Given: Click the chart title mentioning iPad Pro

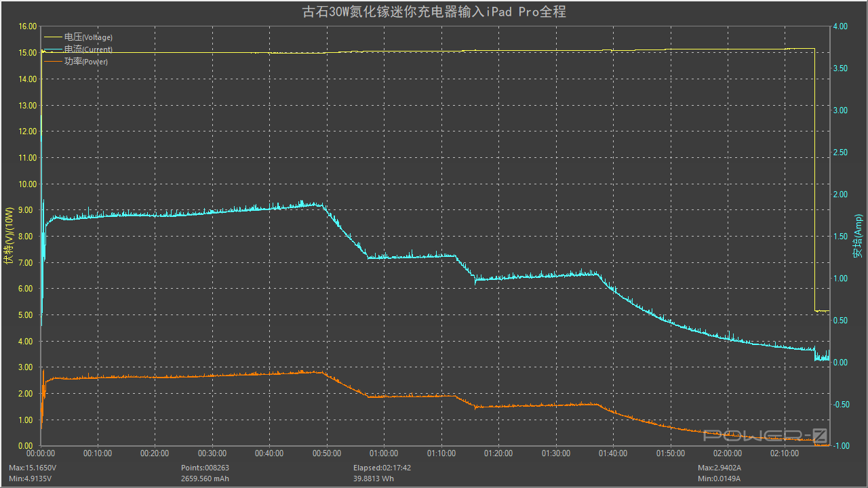Looking at the screenshot, I should click(434, 12).
